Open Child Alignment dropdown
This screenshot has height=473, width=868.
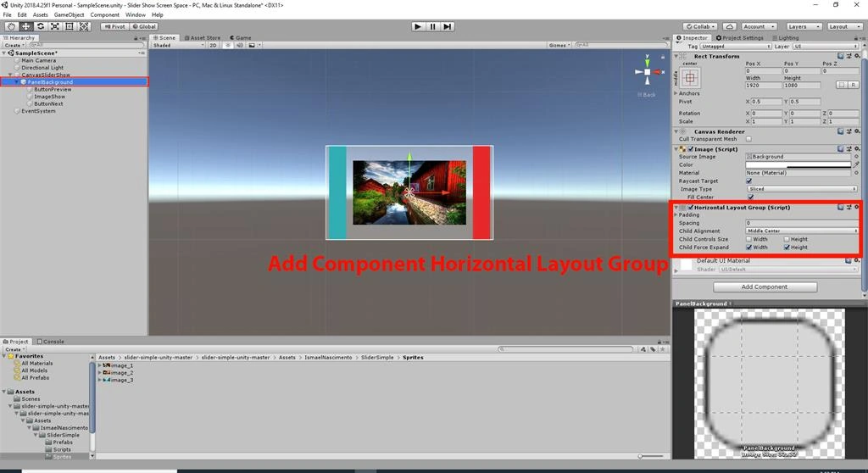pyautogui.click(x=802, y=231)
